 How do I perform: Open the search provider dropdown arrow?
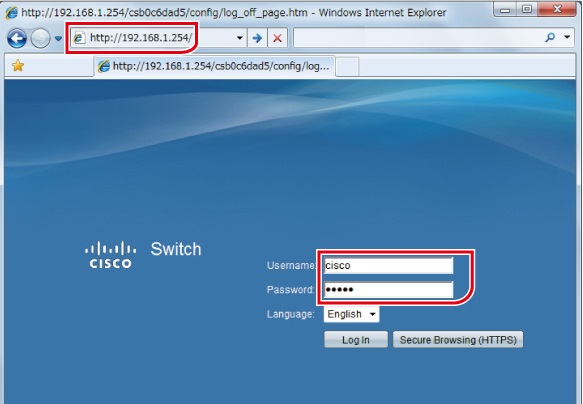[x=567, y=37]
